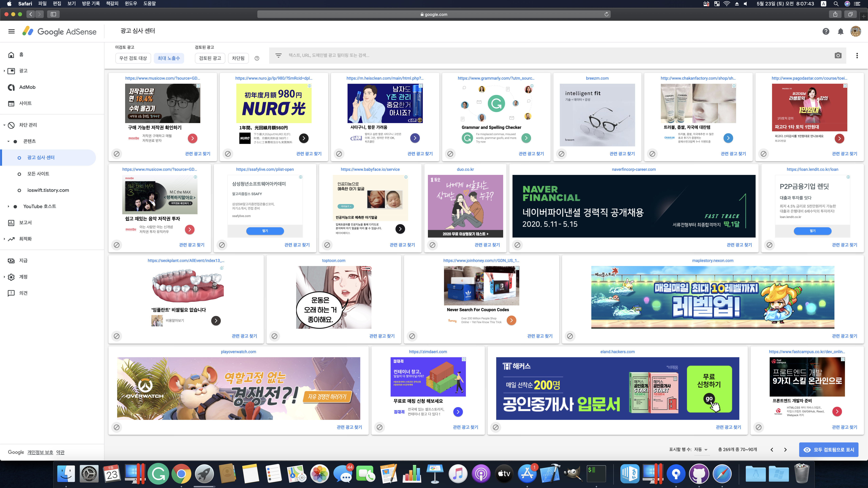Expand the 광고 sidebar section
Viewport: 868px width, 488px height.
click(x=4, y=71)
